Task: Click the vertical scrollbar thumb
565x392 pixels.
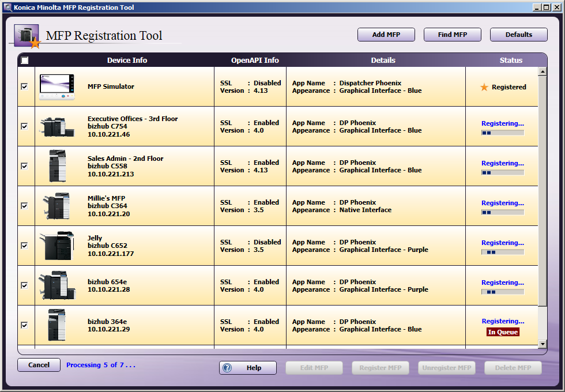Action: click(x=543, y=191)
